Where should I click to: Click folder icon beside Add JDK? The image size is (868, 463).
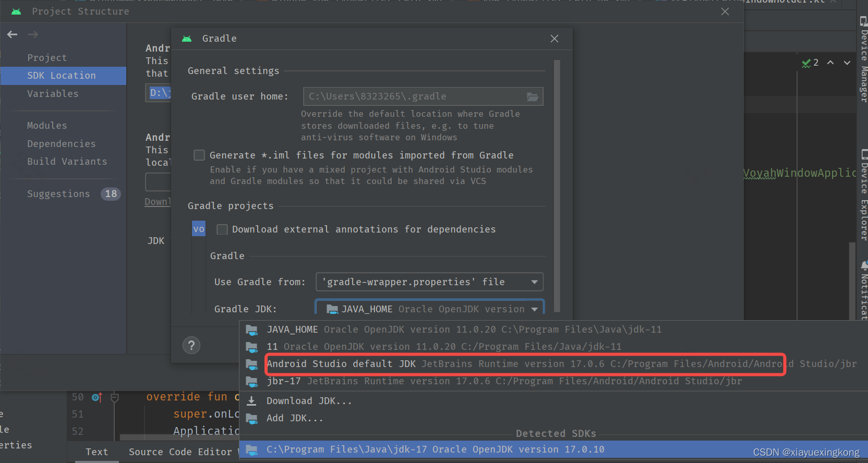tap(251, 418)
